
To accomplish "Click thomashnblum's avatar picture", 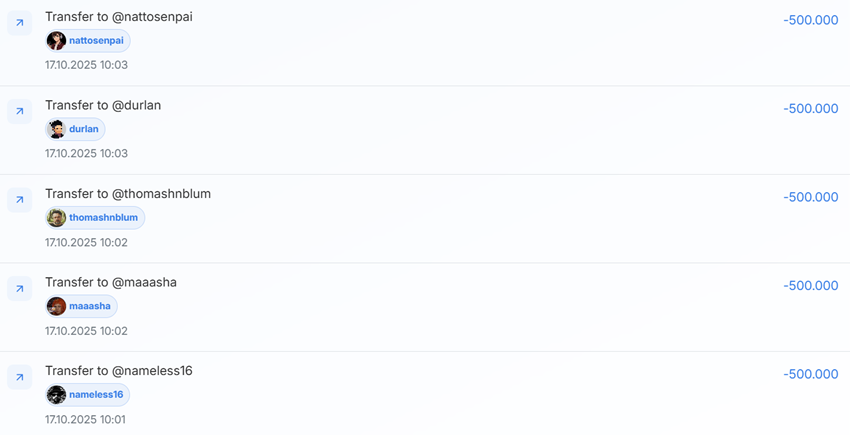I will [56, 218].
